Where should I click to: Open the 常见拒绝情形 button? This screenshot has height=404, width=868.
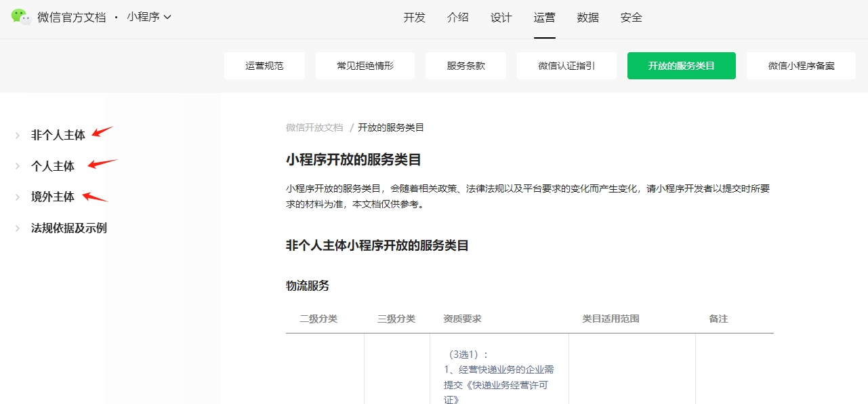coord(365,66)
